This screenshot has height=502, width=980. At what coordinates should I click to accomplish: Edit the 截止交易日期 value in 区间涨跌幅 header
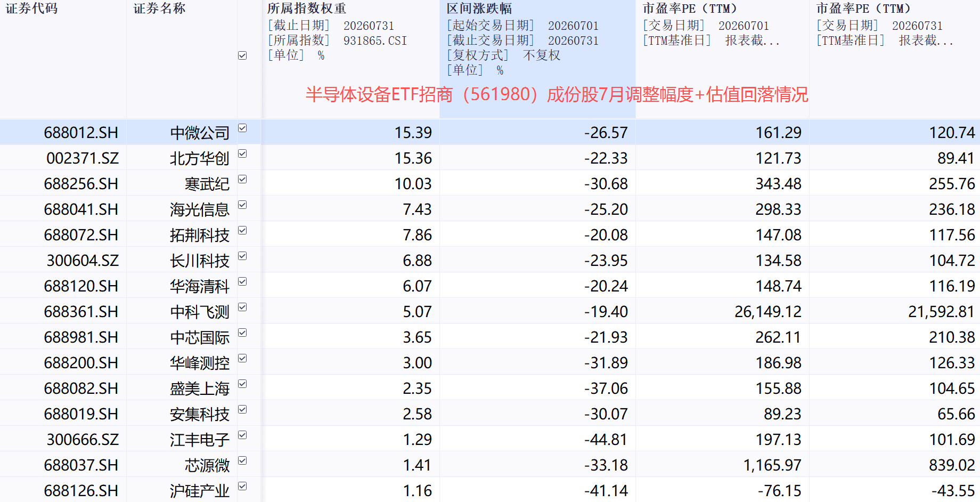coord(573,41)
